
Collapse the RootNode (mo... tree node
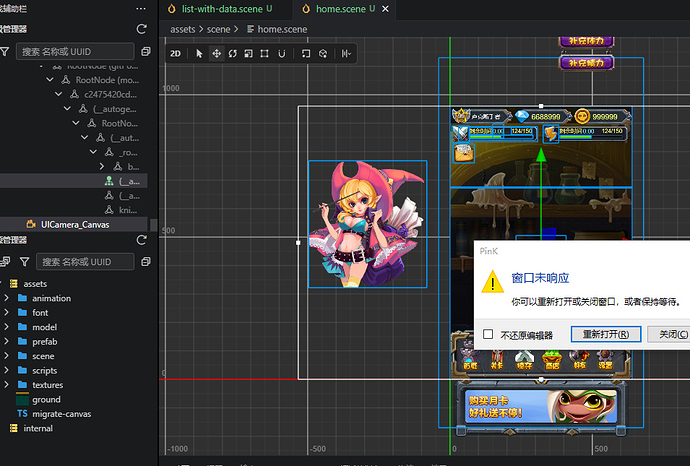coord(50,80)
